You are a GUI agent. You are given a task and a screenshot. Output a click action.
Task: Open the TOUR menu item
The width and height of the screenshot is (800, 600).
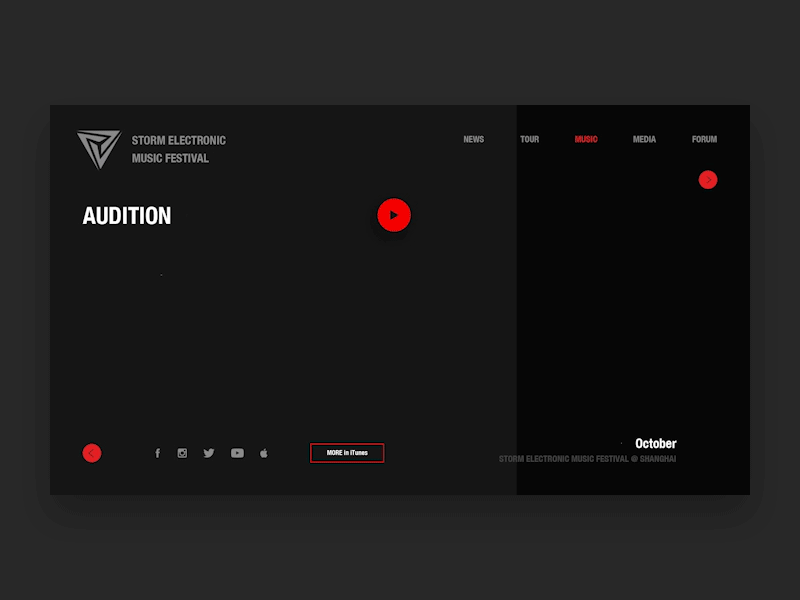(529, 139)
